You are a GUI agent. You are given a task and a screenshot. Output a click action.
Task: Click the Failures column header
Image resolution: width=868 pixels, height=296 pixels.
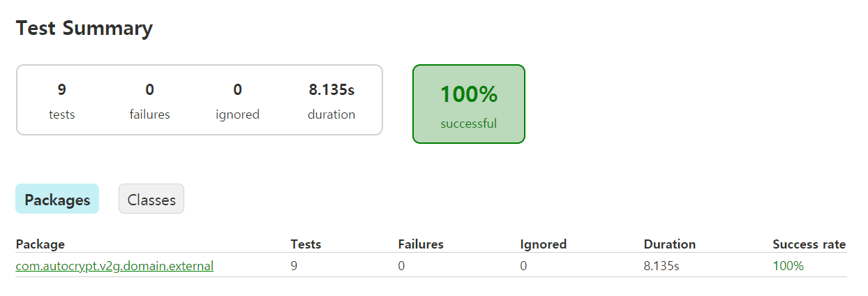point(421,244)
